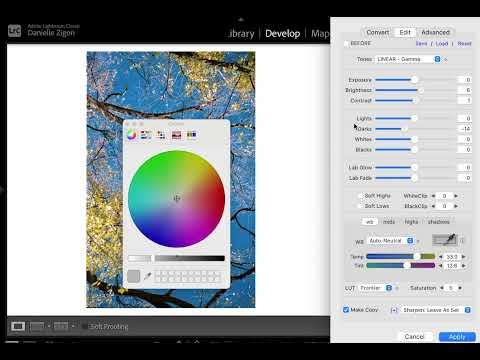Click the center crosshair of color wheel

(x=177, y=199)
